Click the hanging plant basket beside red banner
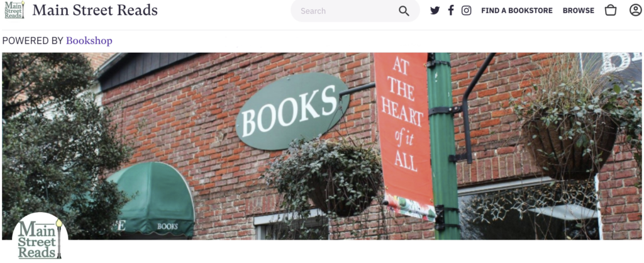This screenshot has width=644, height=263. [325, 177]
